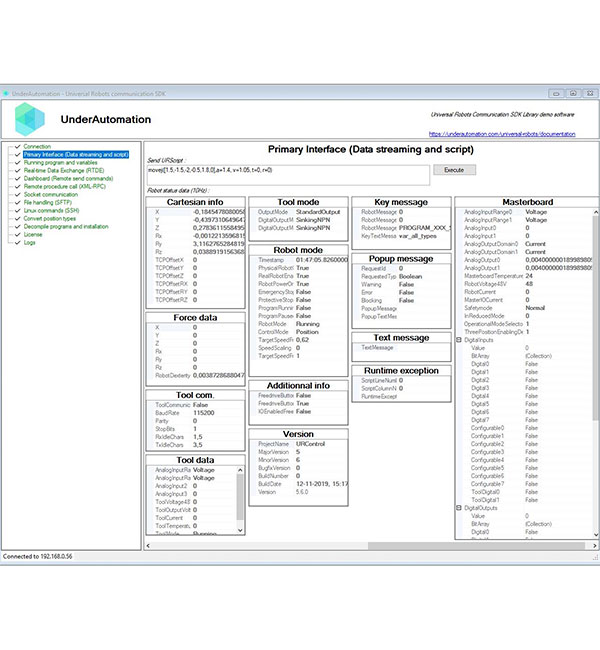Click the bottom horizontal scrollbar thumb

476,546
